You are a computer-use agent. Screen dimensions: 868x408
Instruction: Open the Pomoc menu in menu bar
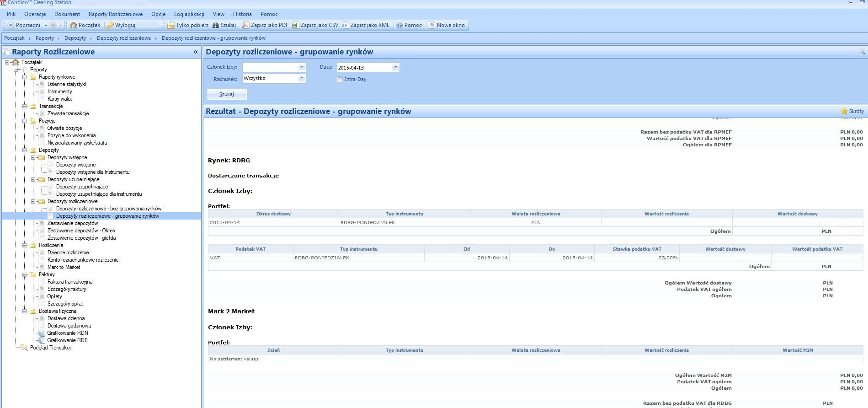click(269, 14)
